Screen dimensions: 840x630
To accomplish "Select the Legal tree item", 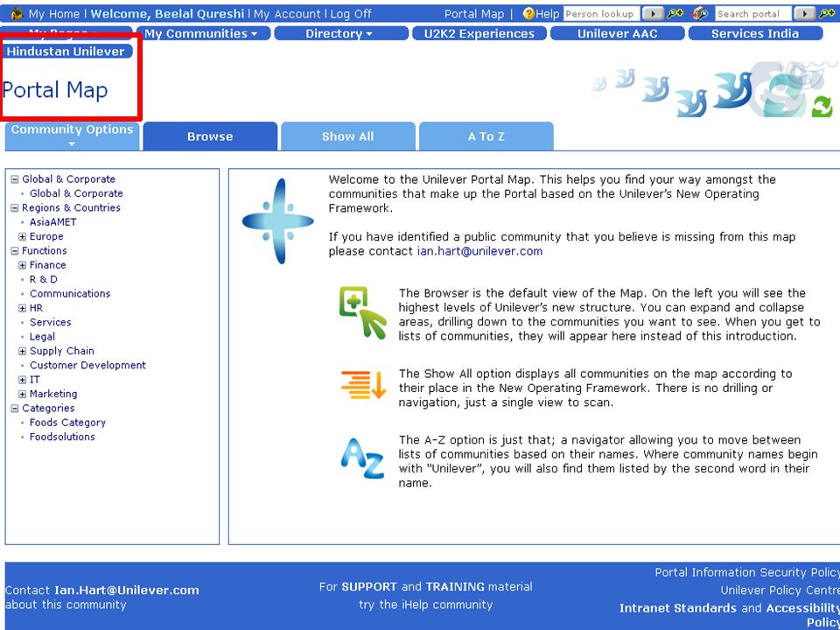I will 42,337.
